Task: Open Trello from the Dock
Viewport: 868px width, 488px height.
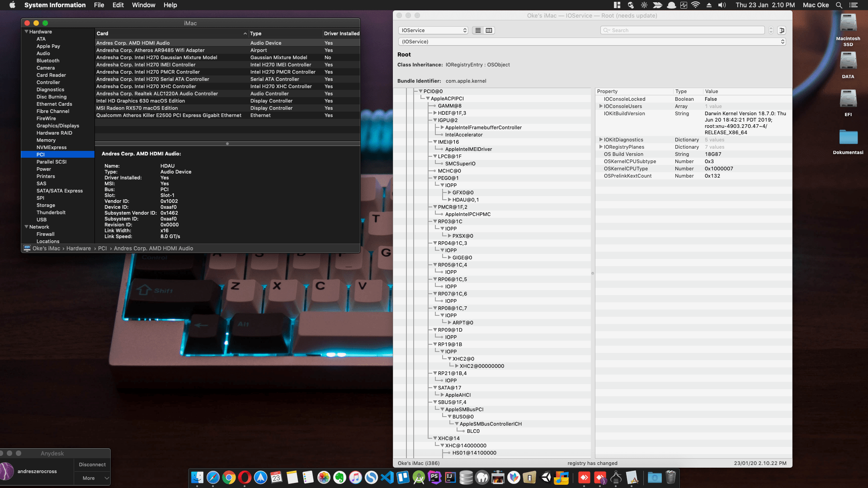Action: 403,477
